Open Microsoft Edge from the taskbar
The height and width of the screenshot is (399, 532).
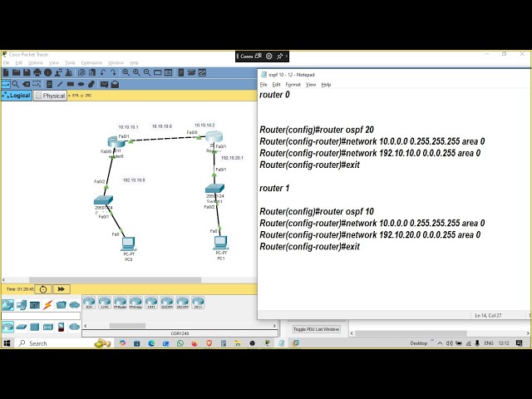[151, 343]
